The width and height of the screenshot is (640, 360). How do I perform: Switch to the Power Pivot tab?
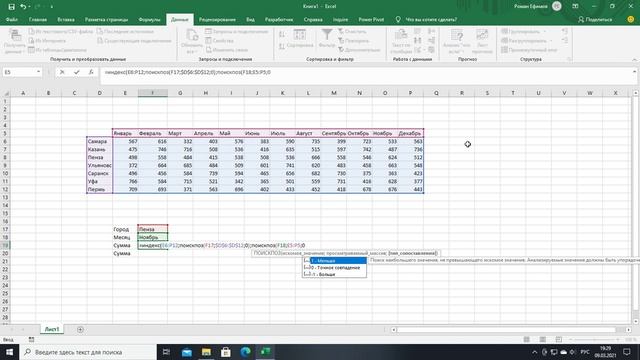[371, 20]
